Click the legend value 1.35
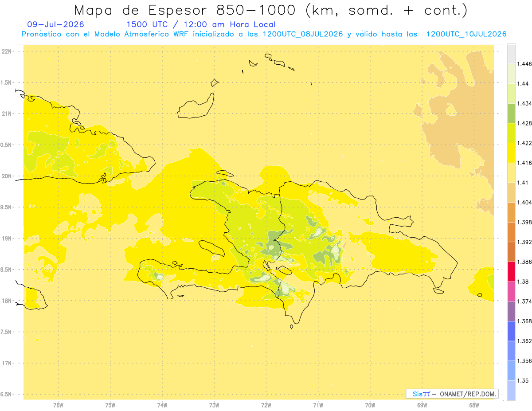532x411 pixels. (x=523, y=380)
